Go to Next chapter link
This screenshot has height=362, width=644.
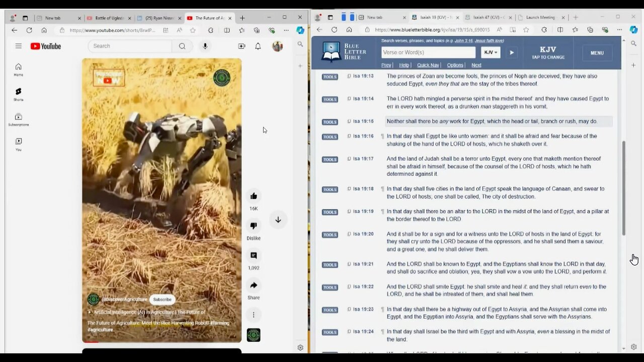click(x=476, y=65)
